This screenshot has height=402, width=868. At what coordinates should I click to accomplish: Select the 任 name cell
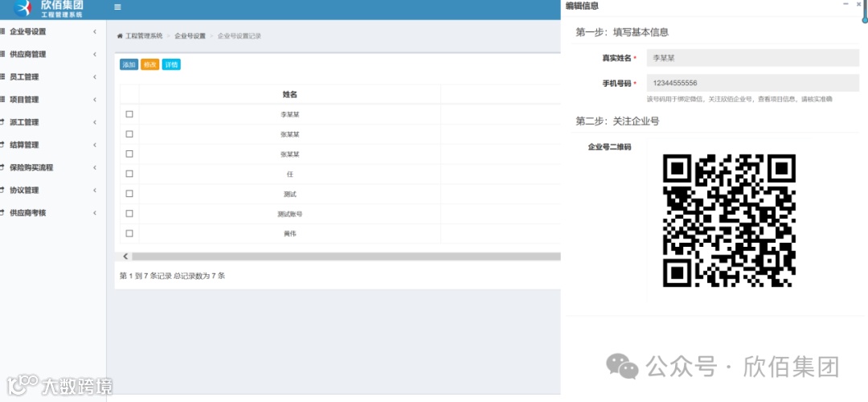(289, 174)
